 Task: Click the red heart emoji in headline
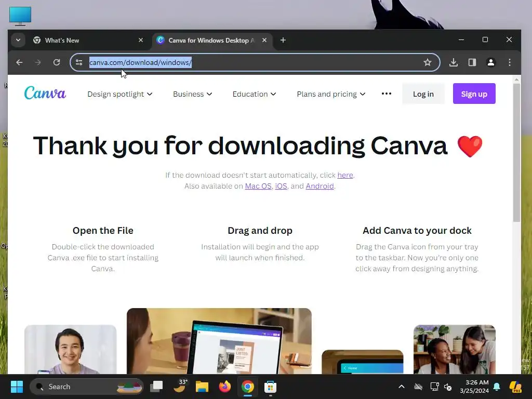pos(470,146)
